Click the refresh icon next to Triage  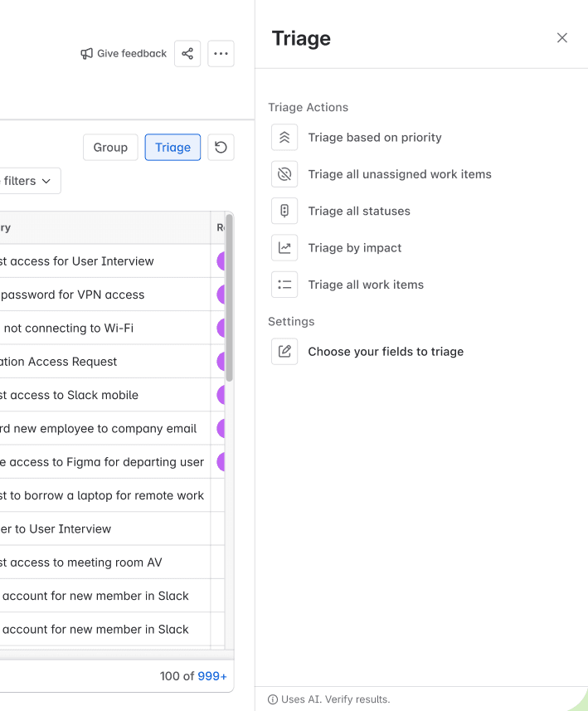221,148
